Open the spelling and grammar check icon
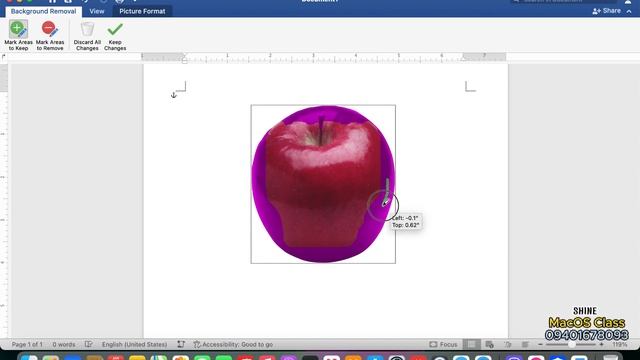 89,344
